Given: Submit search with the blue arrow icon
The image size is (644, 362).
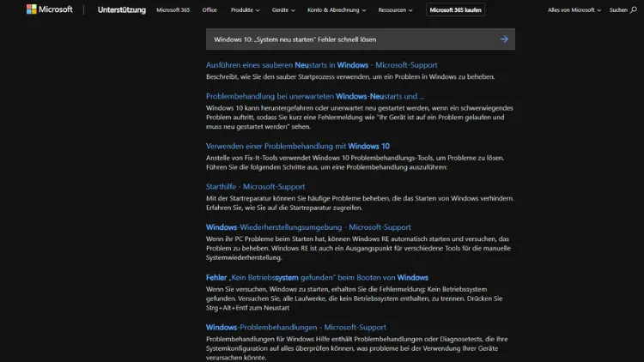Looking at the screenshot, I should coord(504,39).
